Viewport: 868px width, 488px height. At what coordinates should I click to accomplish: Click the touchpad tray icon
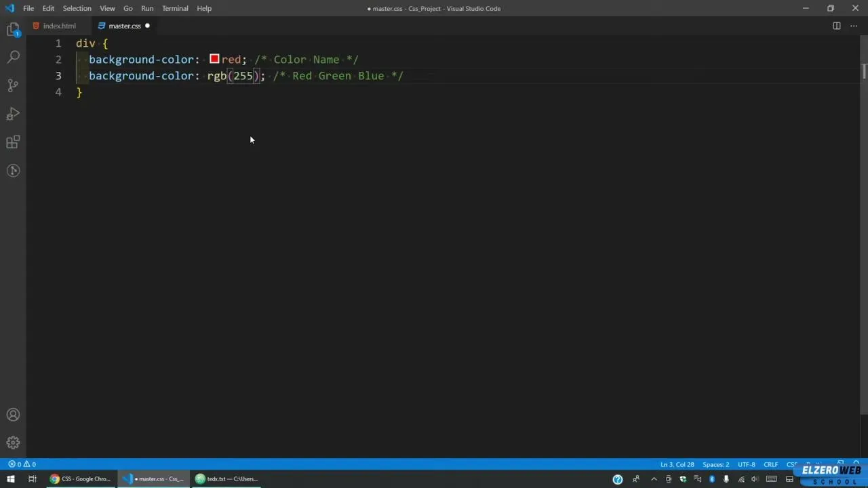click(x=789, y=479)
